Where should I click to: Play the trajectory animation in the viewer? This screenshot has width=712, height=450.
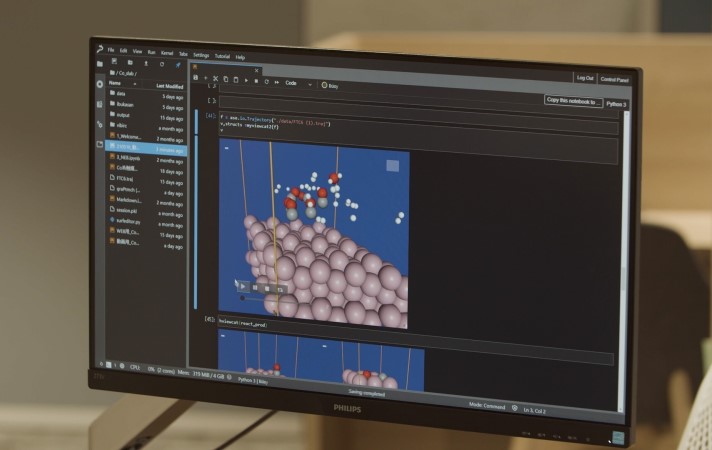[242, 286]
